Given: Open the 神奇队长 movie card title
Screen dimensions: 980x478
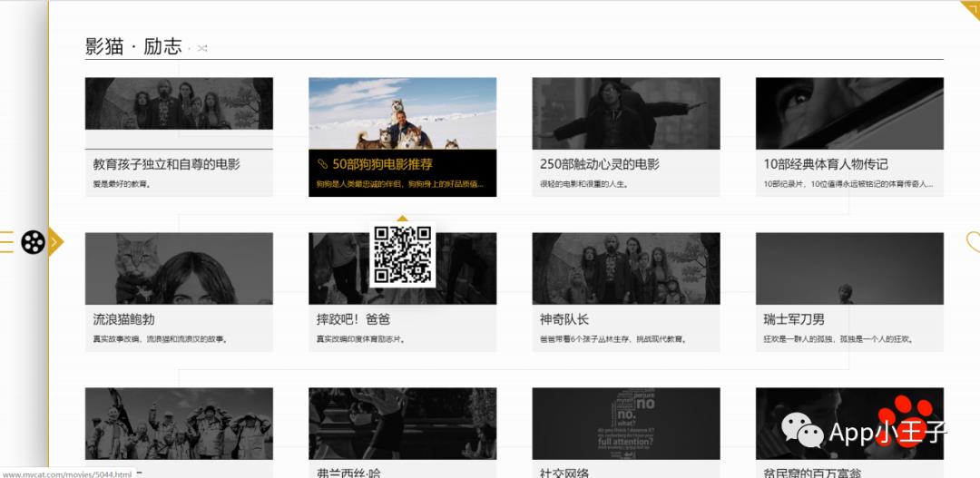Looking at the screenshot, I should click(x=564, y=319).
